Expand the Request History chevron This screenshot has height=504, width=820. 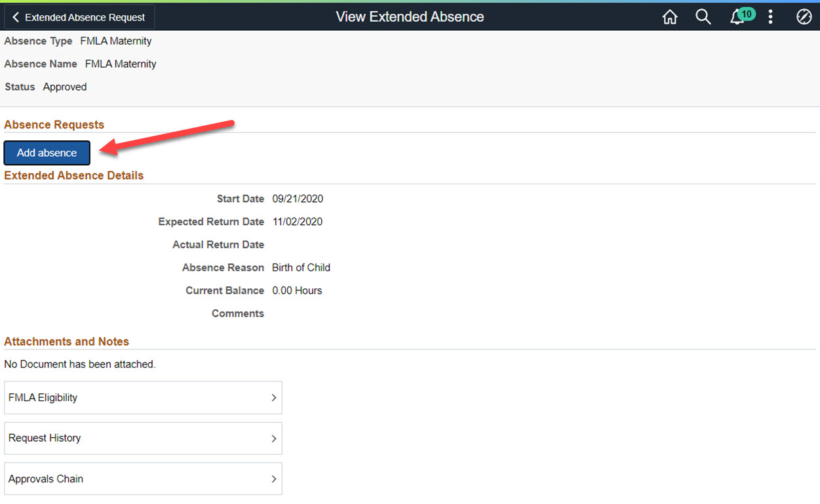point(274,438)
